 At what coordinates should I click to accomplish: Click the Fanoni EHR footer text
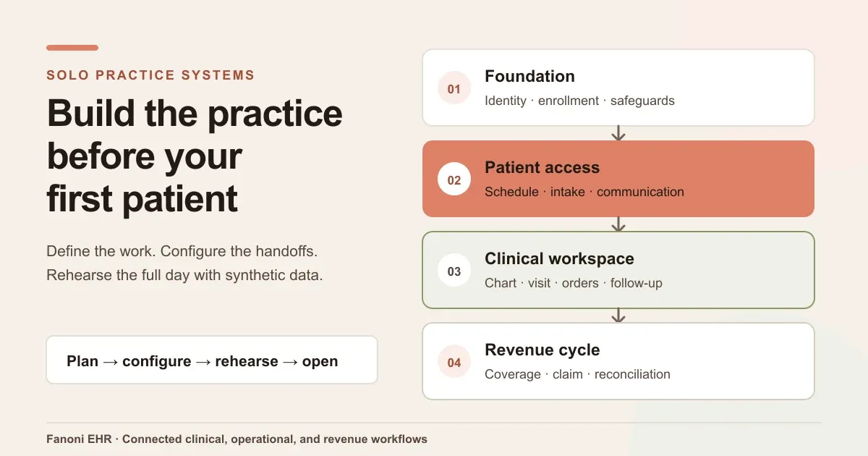[237, 439]
